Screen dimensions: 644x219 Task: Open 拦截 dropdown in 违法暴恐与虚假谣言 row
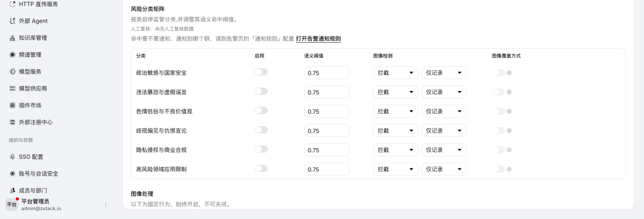pyautogui.click(x=395, y=92)
